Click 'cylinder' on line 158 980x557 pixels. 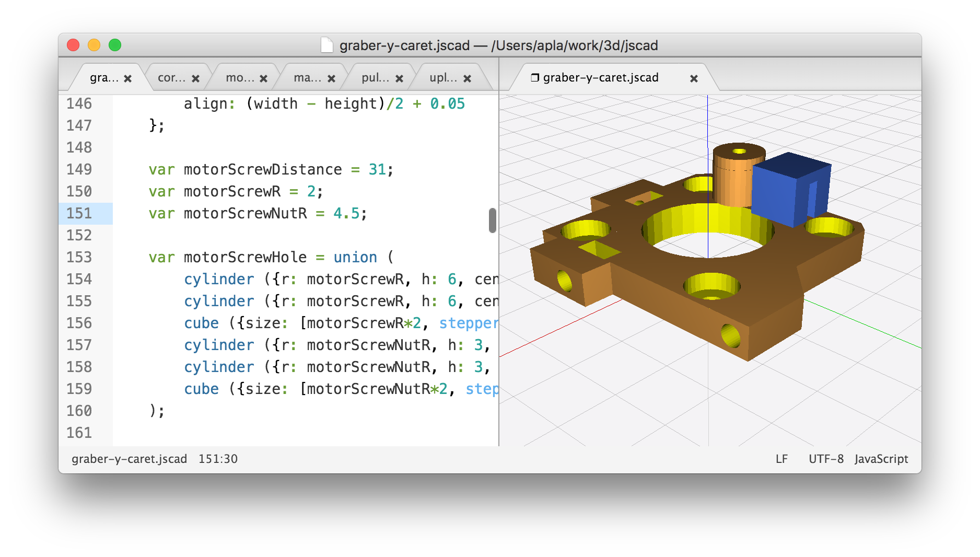click(x=219, y=367)
